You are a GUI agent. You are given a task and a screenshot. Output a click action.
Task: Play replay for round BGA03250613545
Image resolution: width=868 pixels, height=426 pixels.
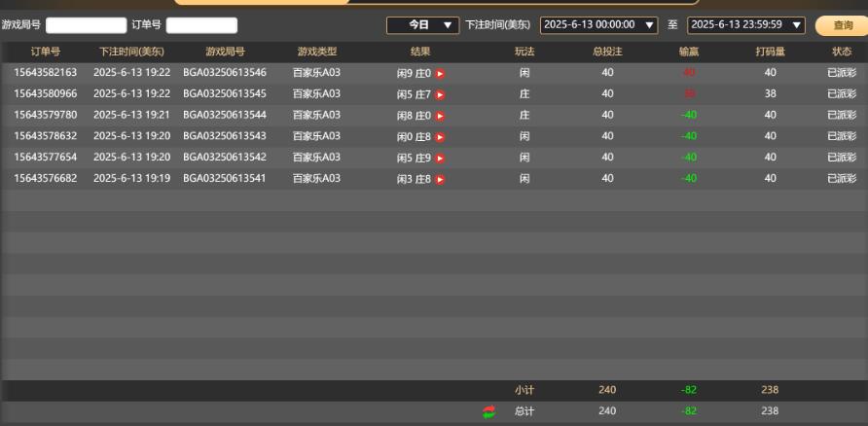click(440, 94)
